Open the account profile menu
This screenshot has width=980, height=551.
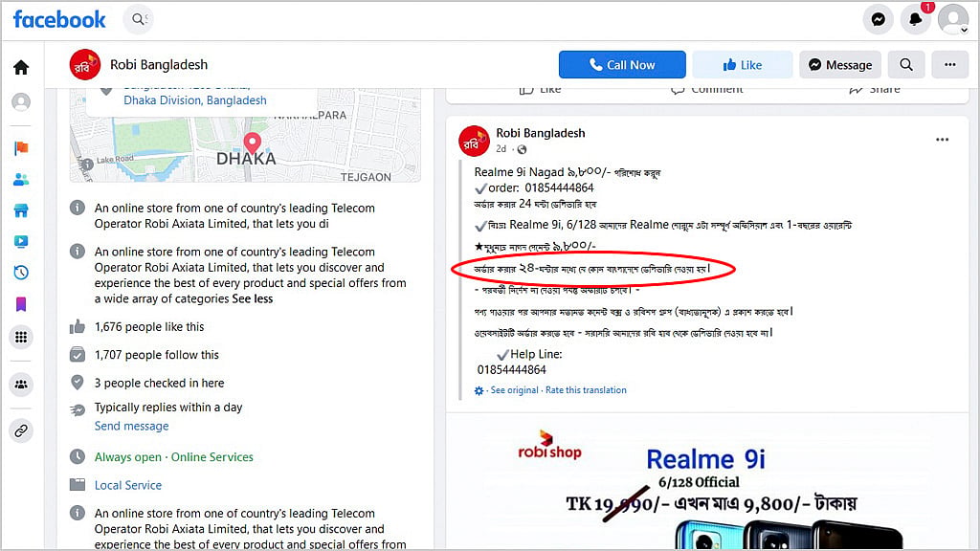tap(953, 19)
